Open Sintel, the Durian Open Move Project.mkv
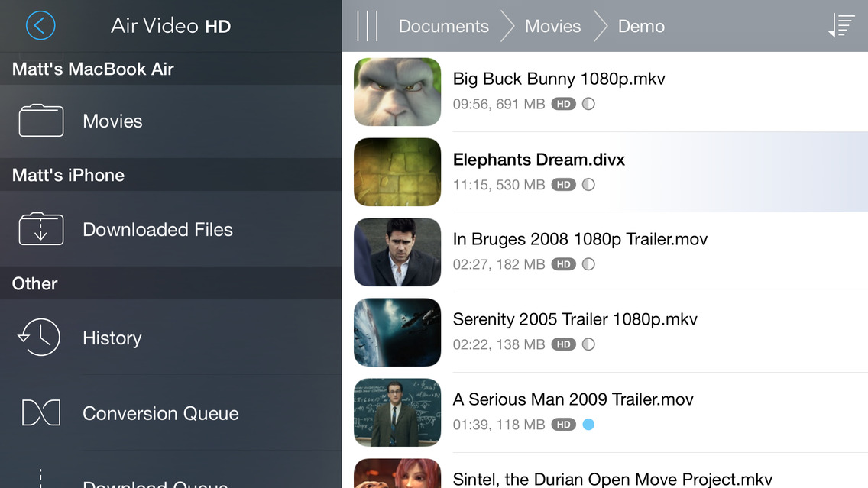This screenshot has width=868, height=488. tap(612, 479)
